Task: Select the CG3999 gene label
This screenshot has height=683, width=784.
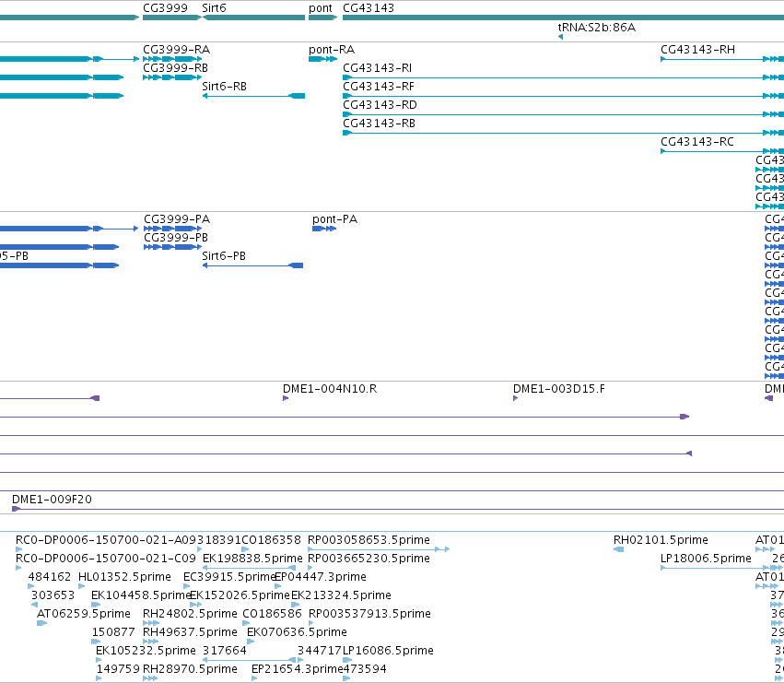Action: [x=165, y=8]
